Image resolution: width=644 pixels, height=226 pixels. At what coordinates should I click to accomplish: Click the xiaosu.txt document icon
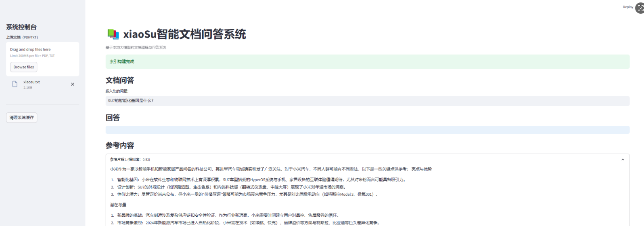coord(15,84)
